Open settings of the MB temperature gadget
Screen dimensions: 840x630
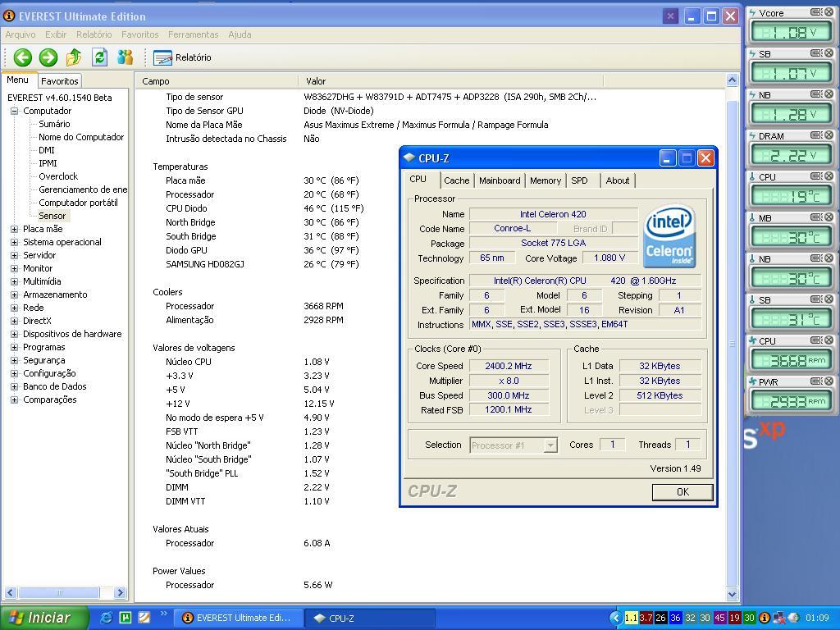(816, 217)
